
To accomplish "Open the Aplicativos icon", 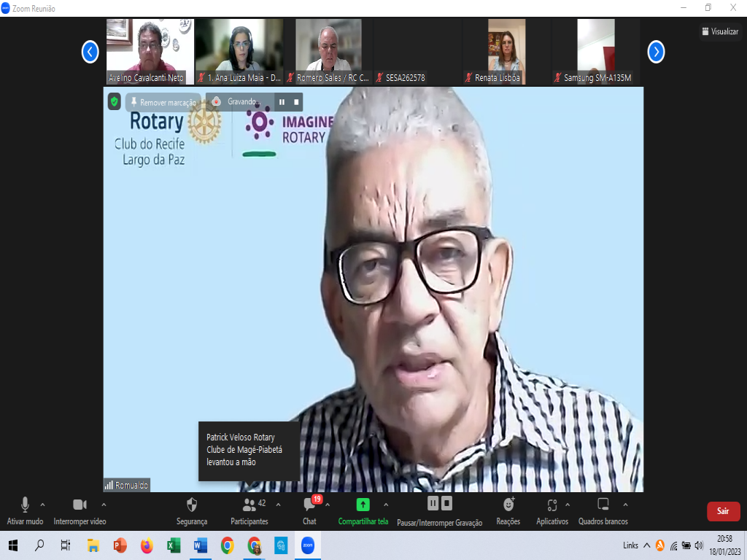I will (x=551, y=505).
